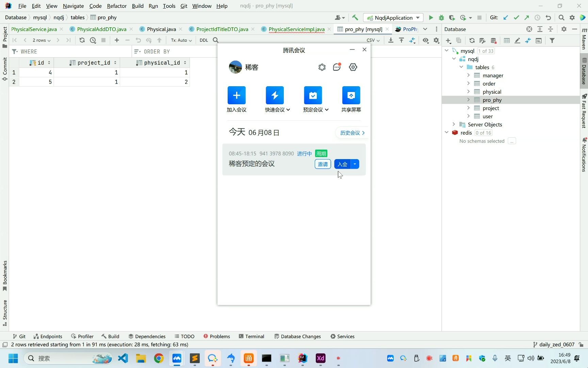Toggle Fast Request tool window
Screen dimensions: 588x368
coord(584,111)
